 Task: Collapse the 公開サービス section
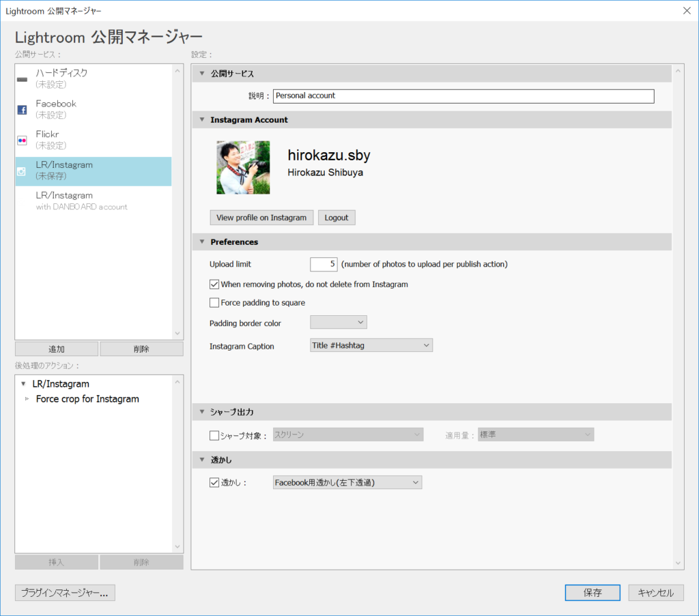202,74
